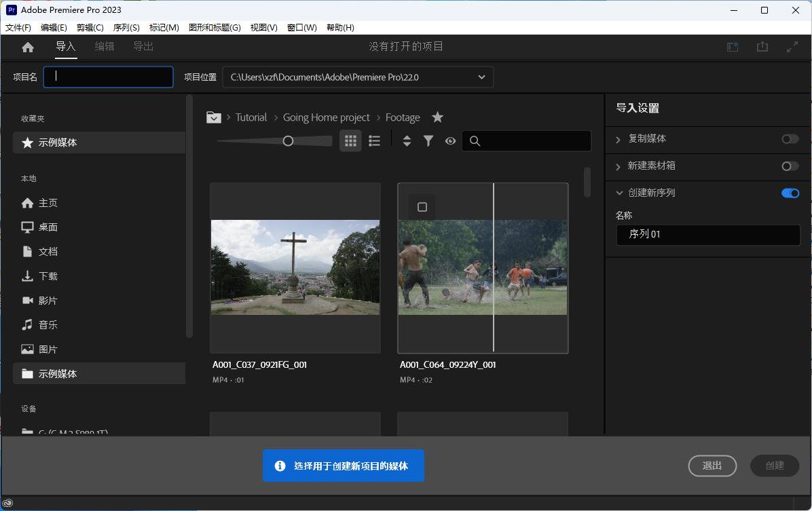The image size is (812, 511).
Task: Open the 标记(M) menu
Action: [164, 27]
